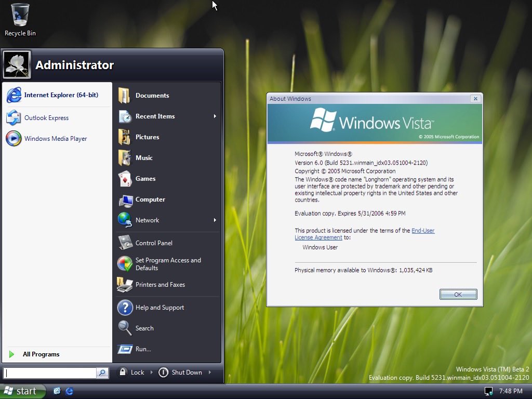Click OK in the About Windows dialog
Viewport: 532px width, 399px height.
click(458, 294)
